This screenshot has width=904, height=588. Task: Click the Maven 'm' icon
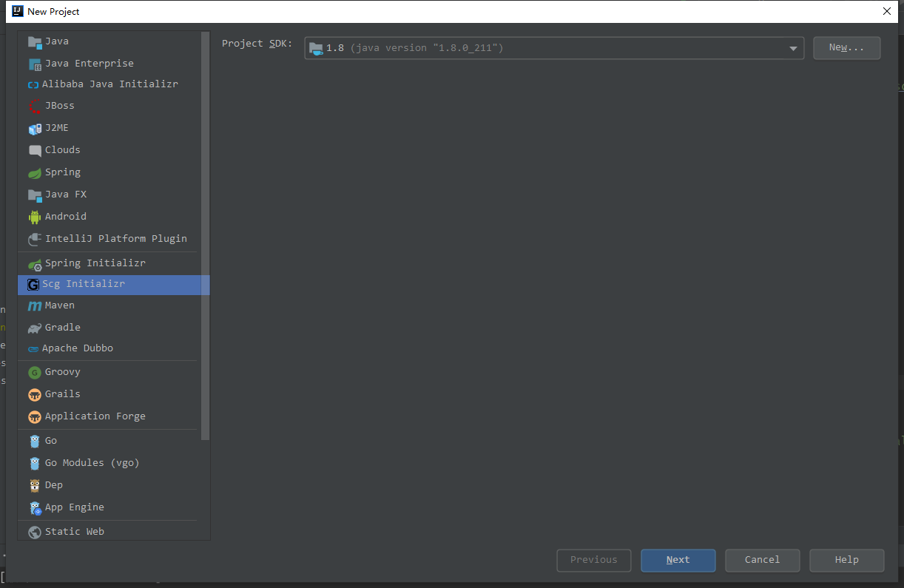(x=35, y=305)
